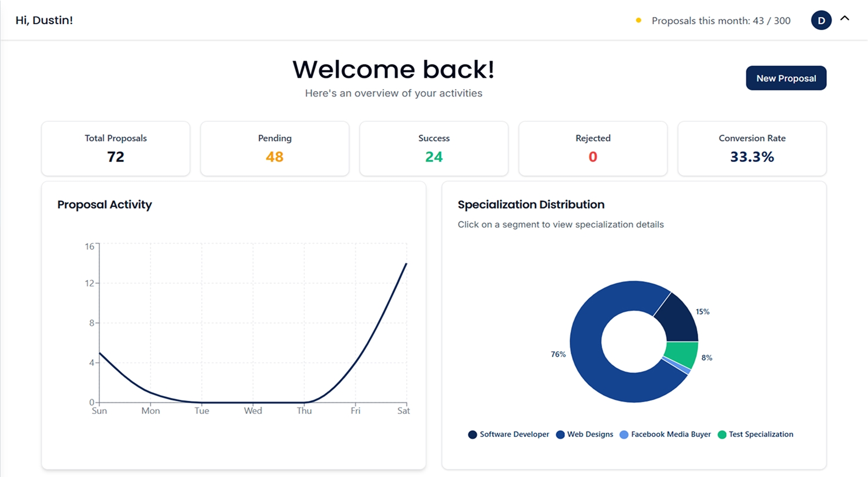Viewport: 868px width, 477px height.
Task: Click the New Proposal button
Action: click(786, 78)
